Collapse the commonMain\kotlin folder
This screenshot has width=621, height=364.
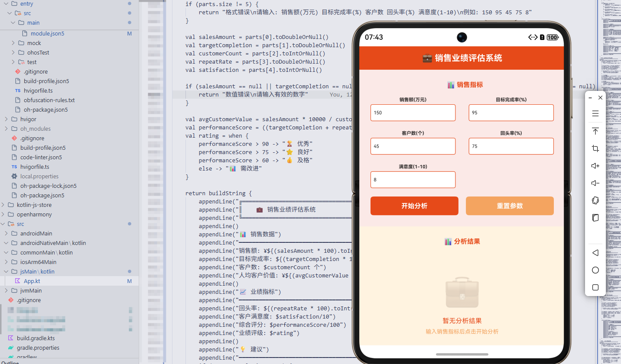6,252
